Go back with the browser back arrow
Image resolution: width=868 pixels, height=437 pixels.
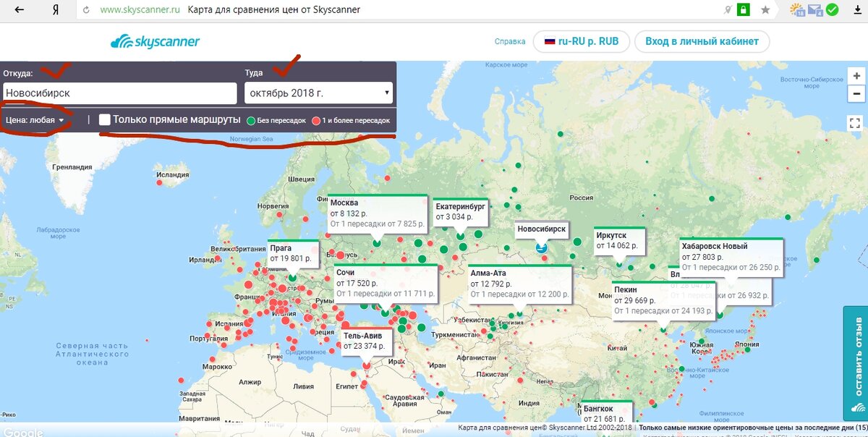pyautogui.click(x=20, y=10)
